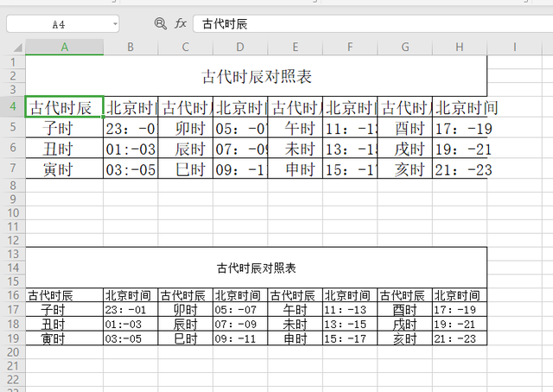
Task: Select cell H7 containing 21:-23
Action: (460, 168)
